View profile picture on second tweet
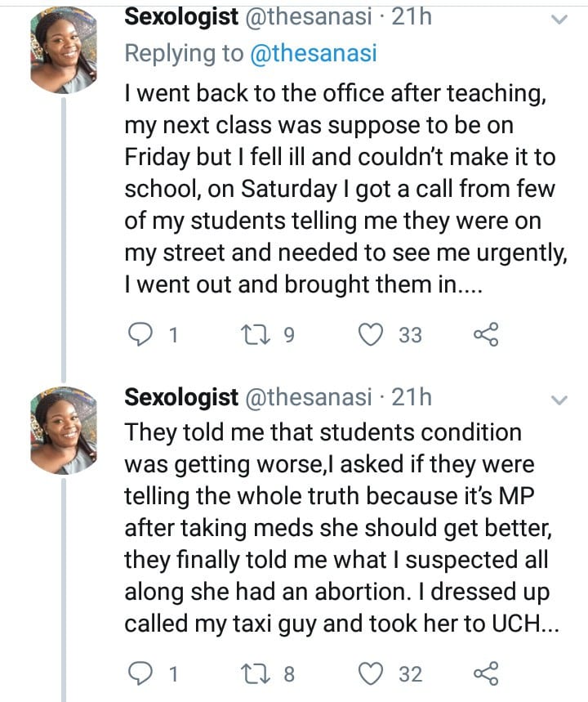This screenshot has height=702, width=588. click(63, 430)
